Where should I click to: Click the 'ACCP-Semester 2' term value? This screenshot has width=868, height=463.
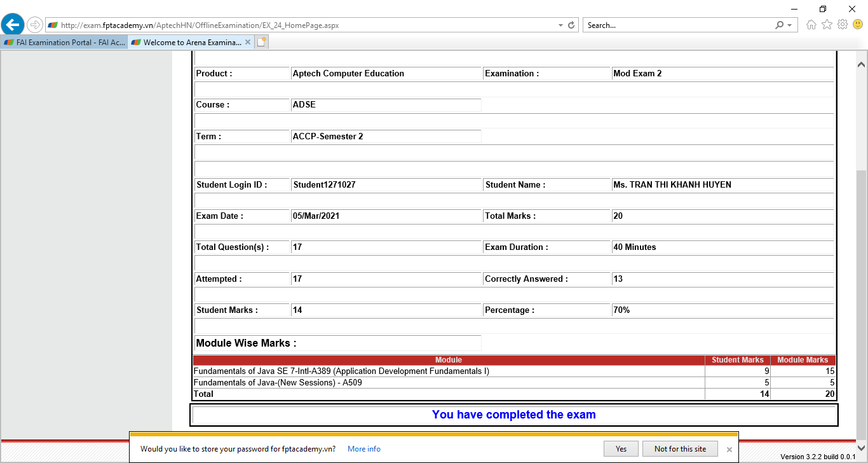click(x=328, y=136)
